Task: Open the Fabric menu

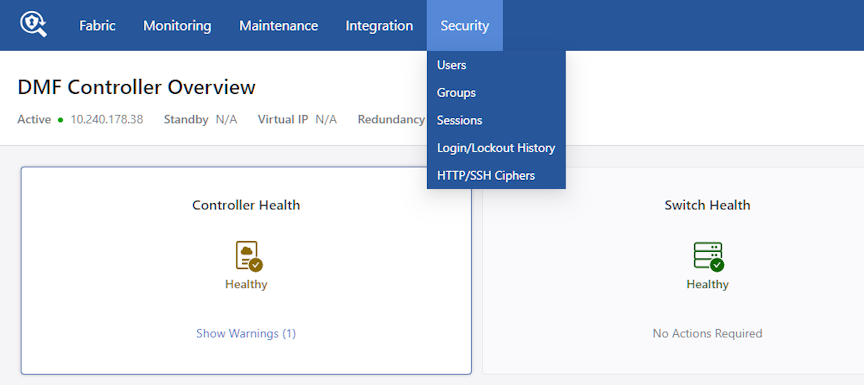Action: [98, 25]
